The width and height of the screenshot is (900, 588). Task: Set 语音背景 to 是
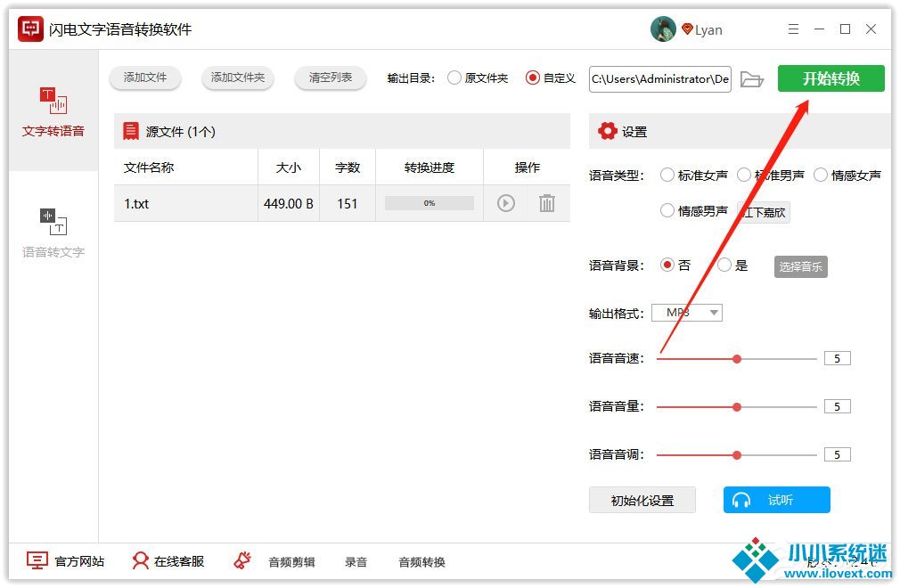[x=733, y=265]
